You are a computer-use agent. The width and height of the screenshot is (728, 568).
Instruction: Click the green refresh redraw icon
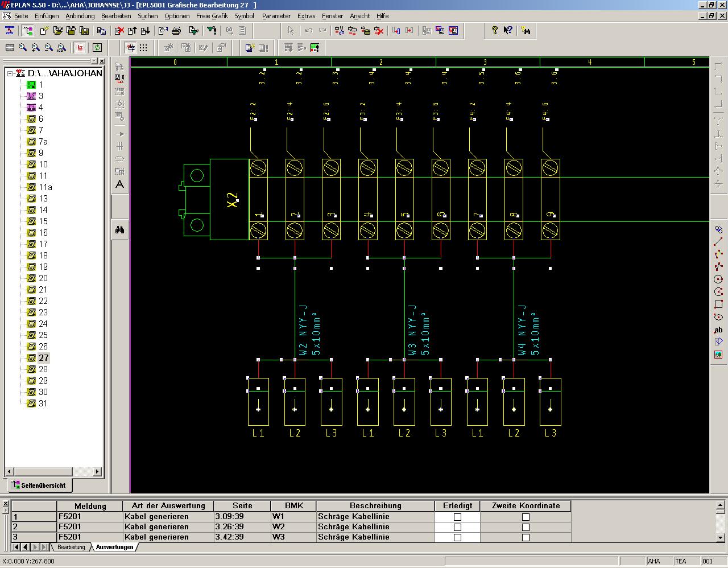click(x=97, y=48)
